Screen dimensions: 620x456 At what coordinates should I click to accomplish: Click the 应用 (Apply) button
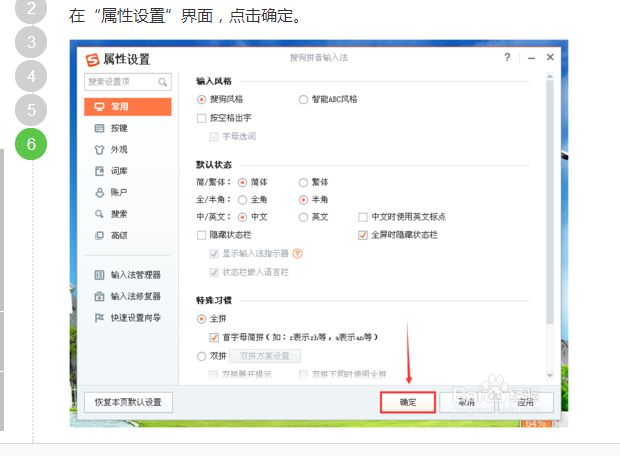click(525, 403)
